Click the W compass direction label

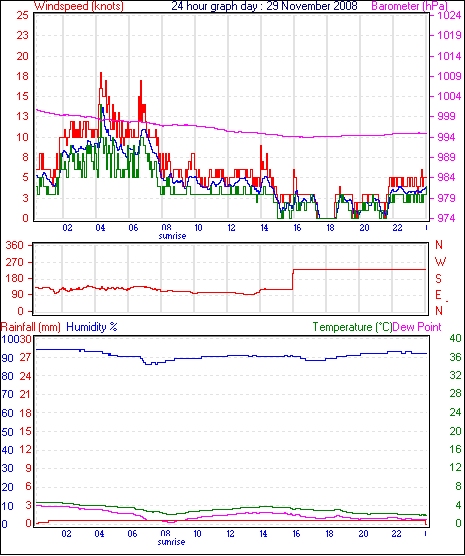pyautogui.click(x=440, y=262)
